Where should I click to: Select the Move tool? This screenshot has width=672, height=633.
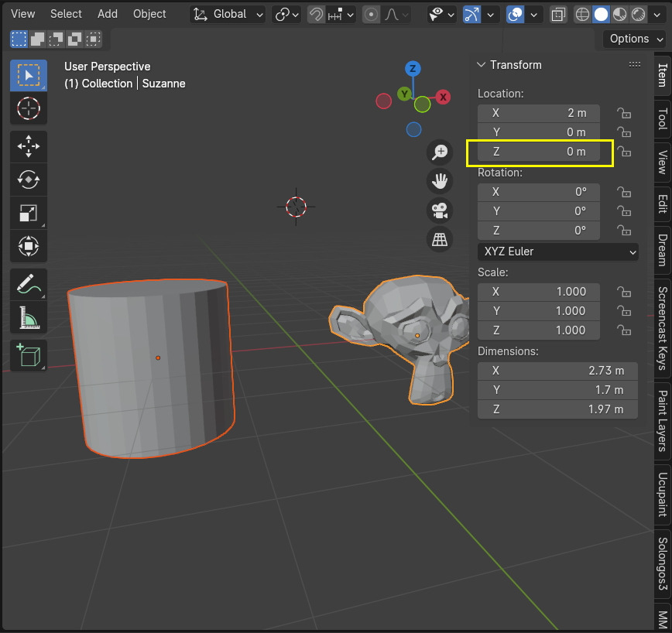(x=29, y=146)
